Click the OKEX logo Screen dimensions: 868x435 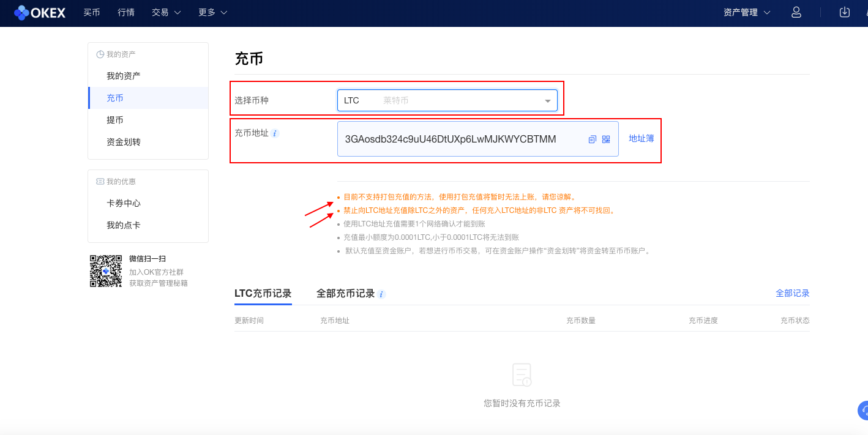pos(40,12)
